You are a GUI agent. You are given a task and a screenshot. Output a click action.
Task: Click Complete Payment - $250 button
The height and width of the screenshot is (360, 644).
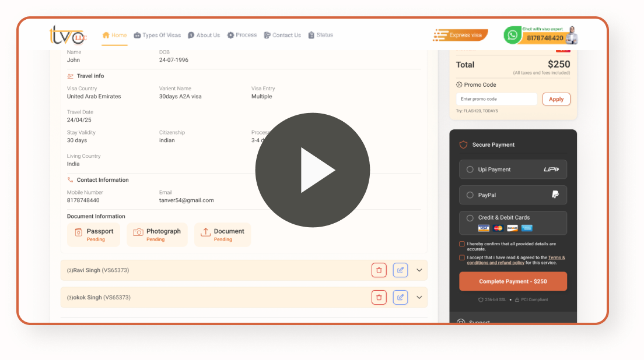[513, 281]
